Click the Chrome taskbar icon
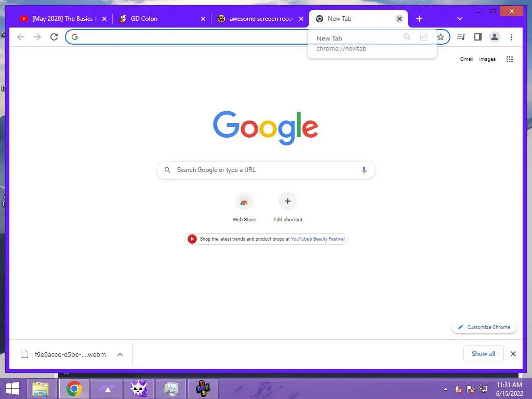Image resolution: width=532 pixels, height=399 pixels. pos(74,389)
